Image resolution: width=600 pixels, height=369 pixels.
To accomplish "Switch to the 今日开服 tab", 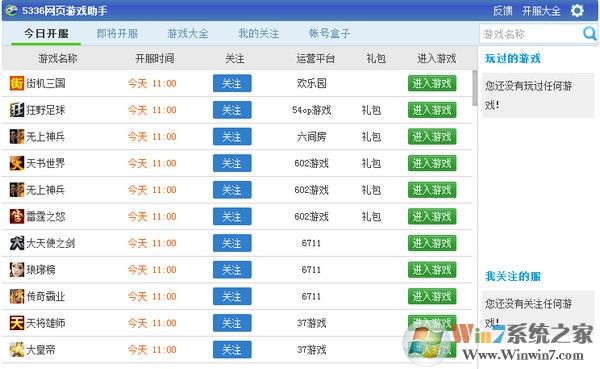I will (x=46, y=33).
